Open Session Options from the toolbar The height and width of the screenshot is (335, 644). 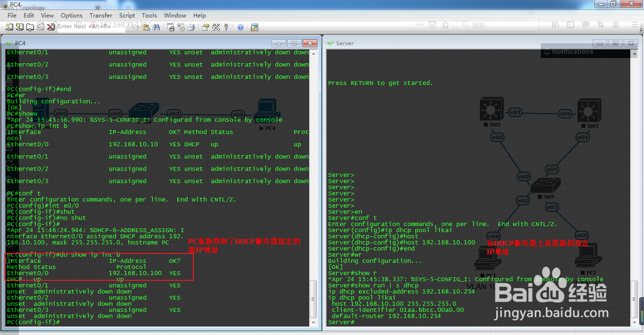point(205,27)
